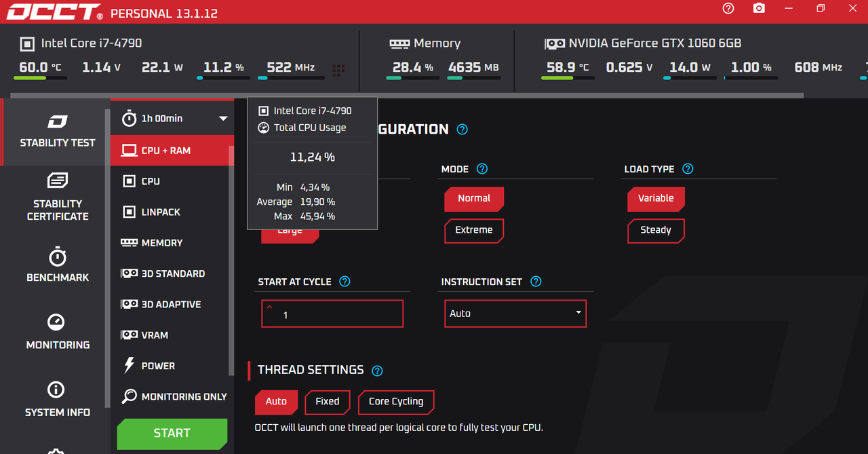
Task: Click the GPU temperature 58.9 °C bar
Action: (x=568, y=78)
